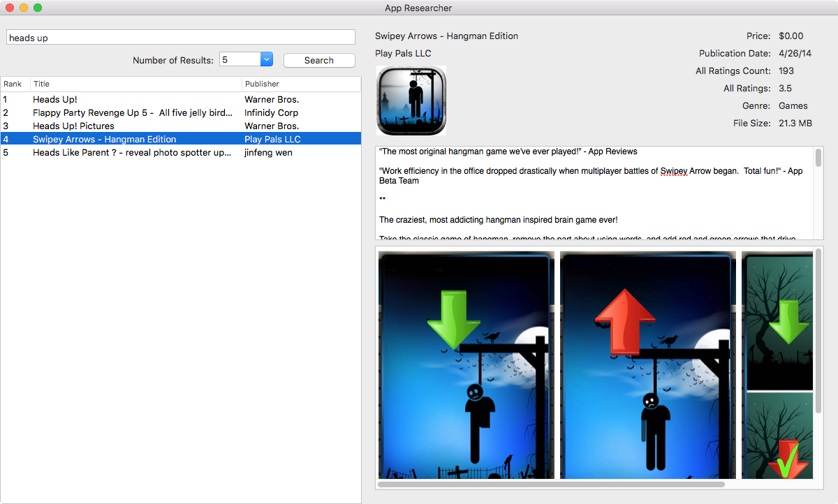838x504 pixels.
Task: Select the Swipey Arrows - Hangman Edition row
Action: tap(133, 140)
